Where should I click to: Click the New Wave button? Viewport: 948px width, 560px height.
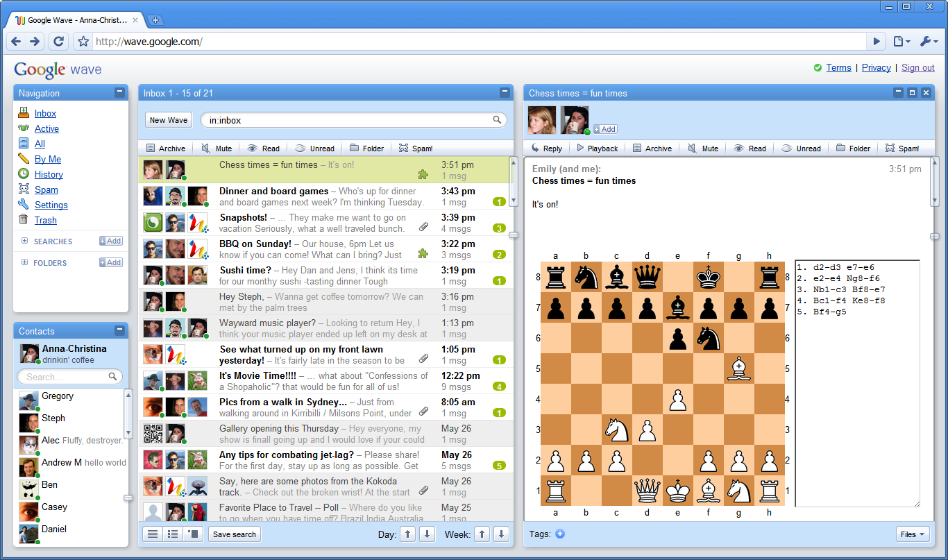point(169,120)
